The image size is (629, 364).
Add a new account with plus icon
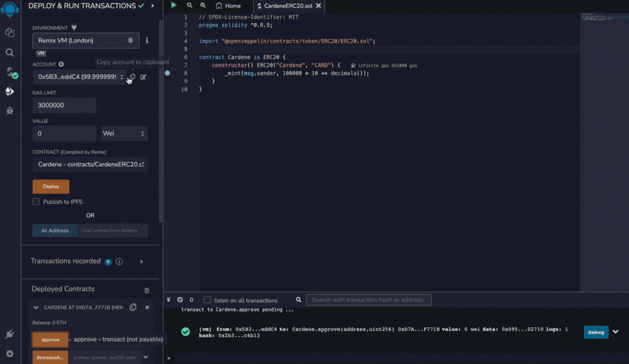tap(61, 64)
